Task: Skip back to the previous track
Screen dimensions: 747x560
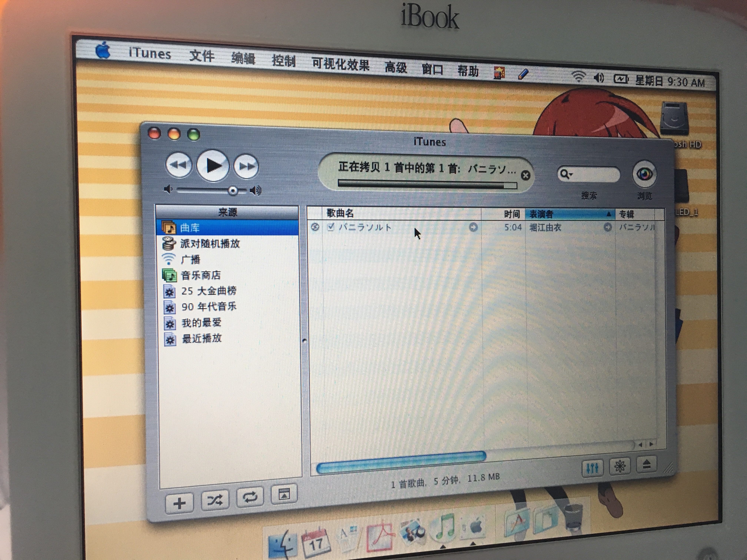Action: [179, 165]
